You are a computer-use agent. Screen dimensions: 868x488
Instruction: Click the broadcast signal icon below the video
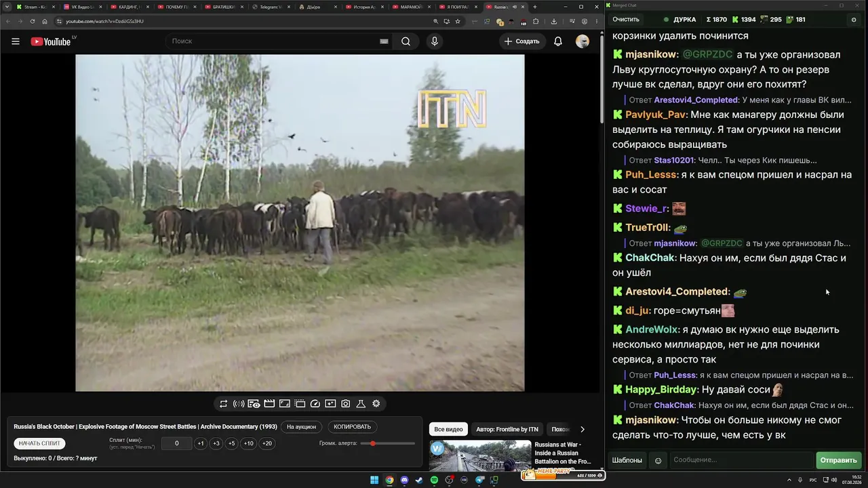coord(239,403)
